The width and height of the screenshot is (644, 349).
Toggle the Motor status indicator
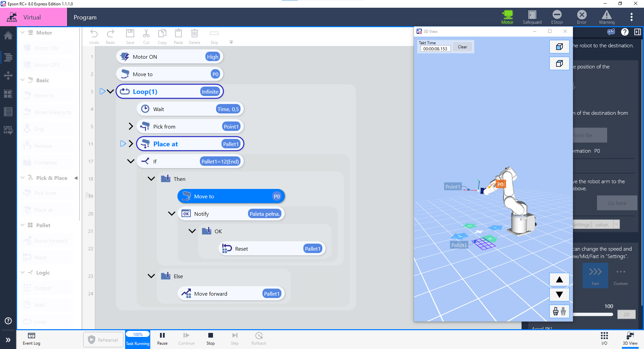click(x=507, y=17)
